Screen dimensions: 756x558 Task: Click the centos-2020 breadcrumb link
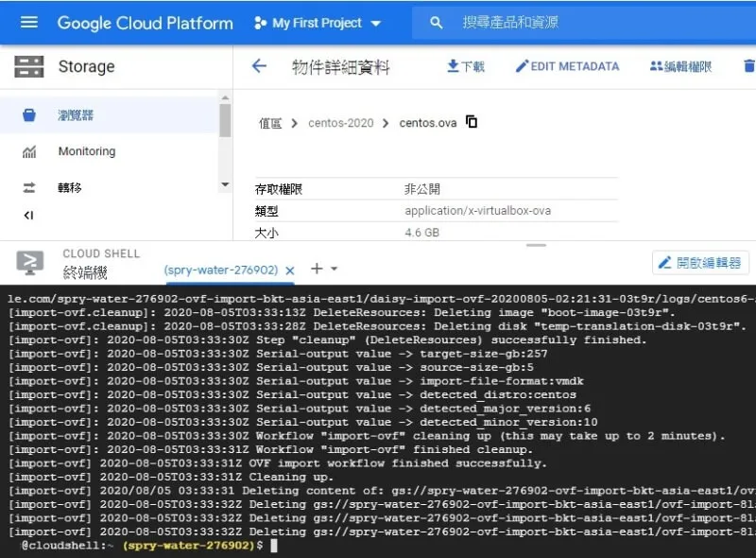click(341, 123)
